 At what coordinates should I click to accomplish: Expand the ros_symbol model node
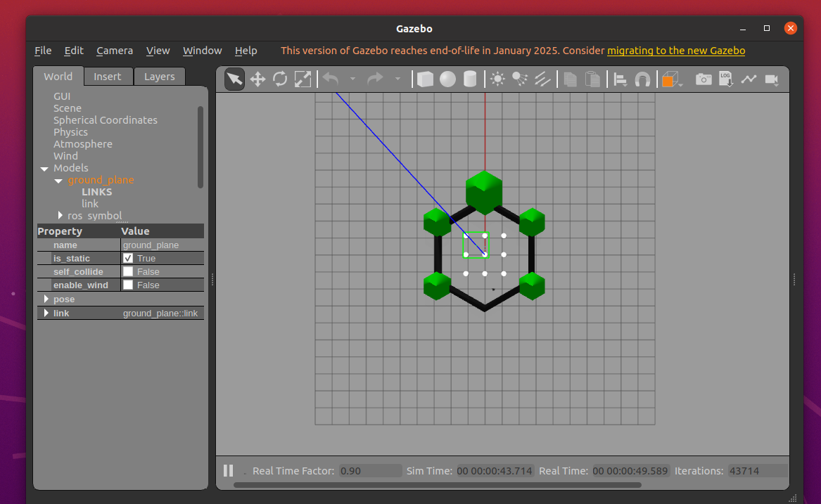[x=61, y=215]
